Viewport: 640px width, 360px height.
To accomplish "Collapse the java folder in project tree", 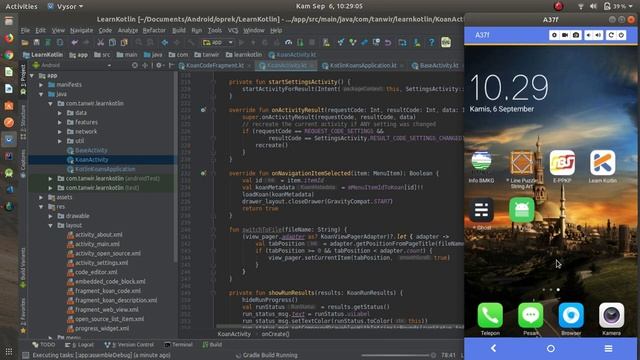I will coord(41,94).
